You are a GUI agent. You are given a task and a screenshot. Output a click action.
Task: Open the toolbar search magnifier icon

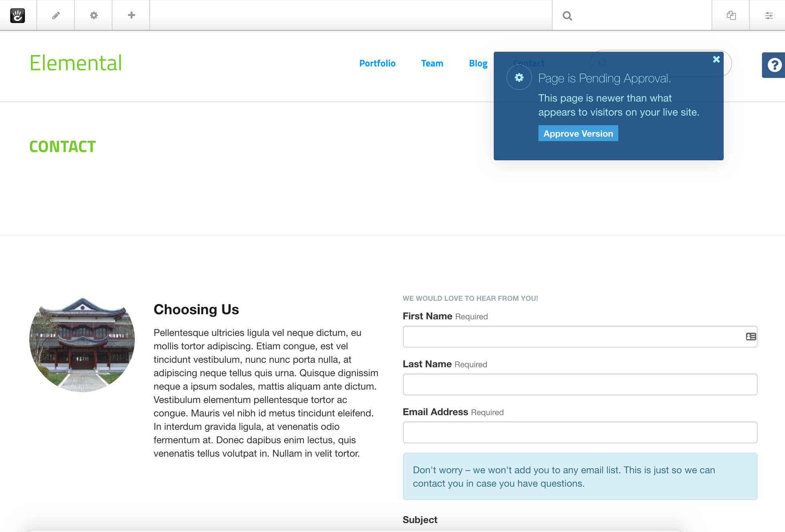(x=567, y=16)
